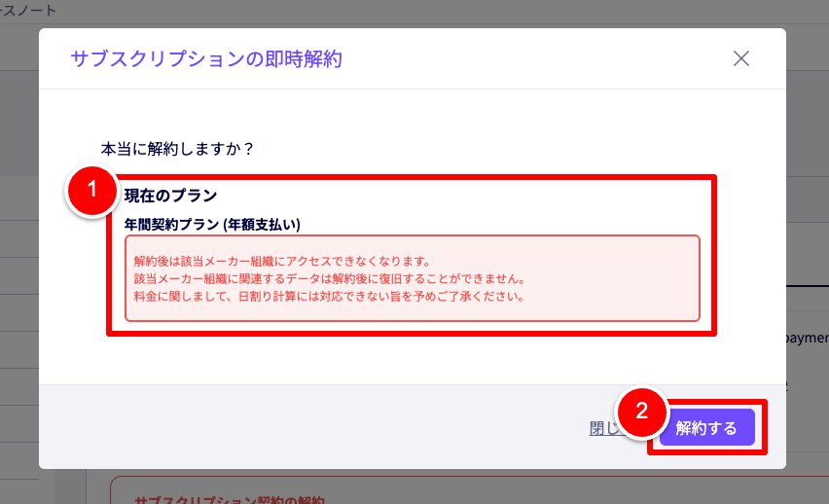Click the サブスクリプション契約の解約 background heading
829x504 pixels.
230,500
